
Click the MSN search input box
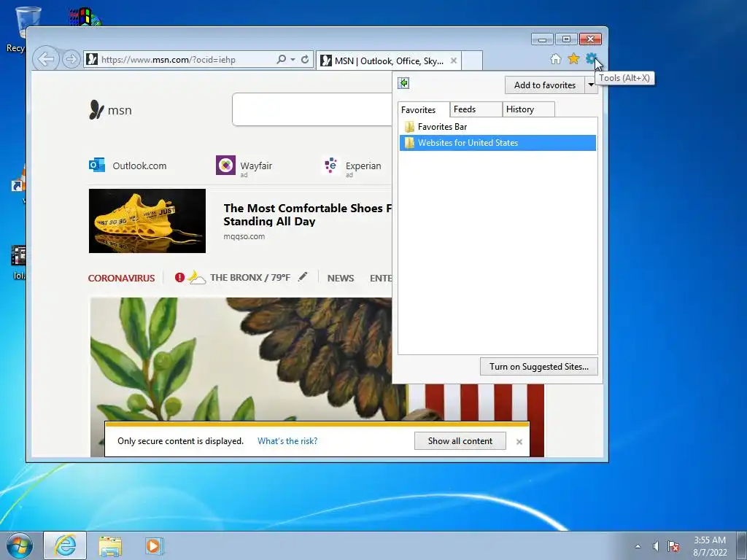(x=312, y=109)
